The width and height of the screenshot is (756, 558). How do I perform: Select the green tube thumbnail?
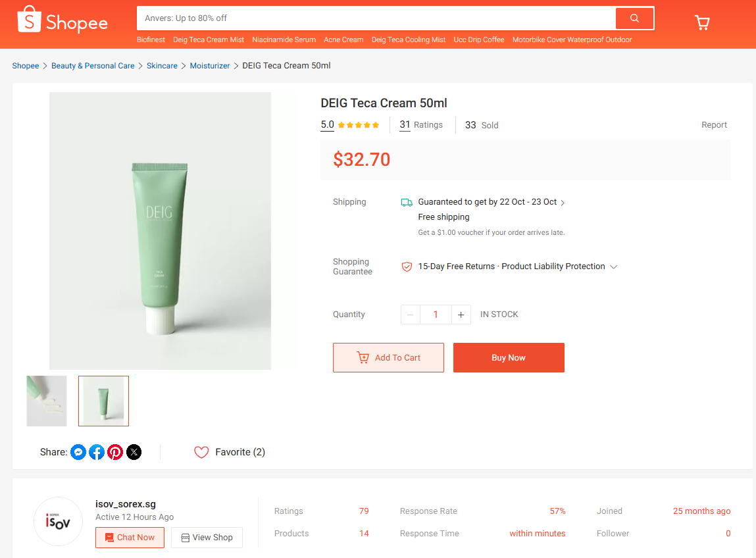103,401
